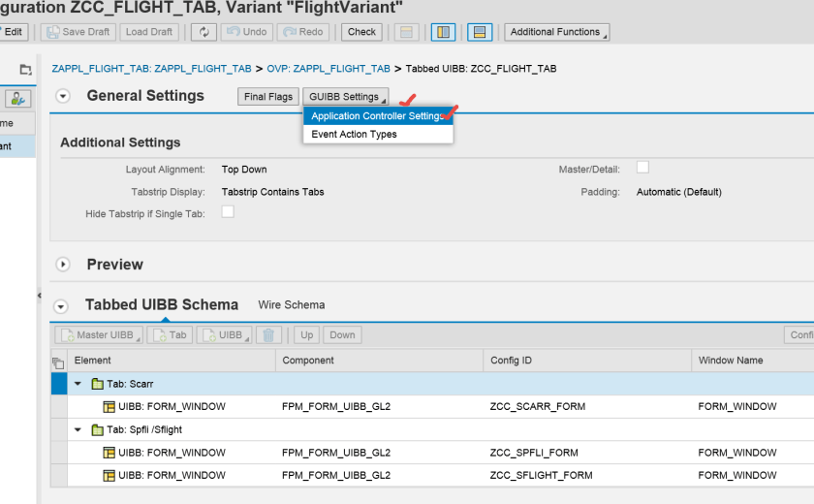Image resolution: width=814 pixels, height=504 pixels.
Task: Click the UIBB icon in ZCC_SPFLI_FORM row
Action: tap(110, 453)
